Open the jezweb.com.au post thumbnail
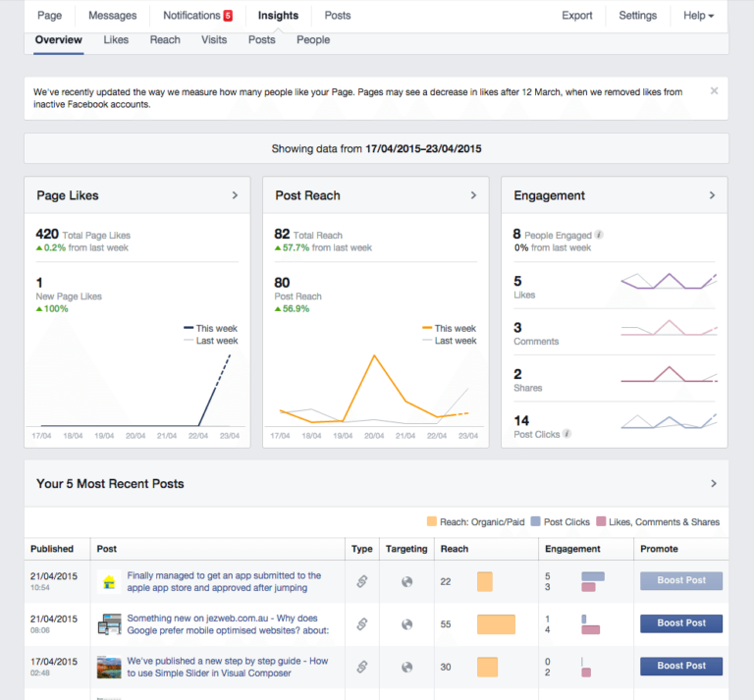 [109, 624]
